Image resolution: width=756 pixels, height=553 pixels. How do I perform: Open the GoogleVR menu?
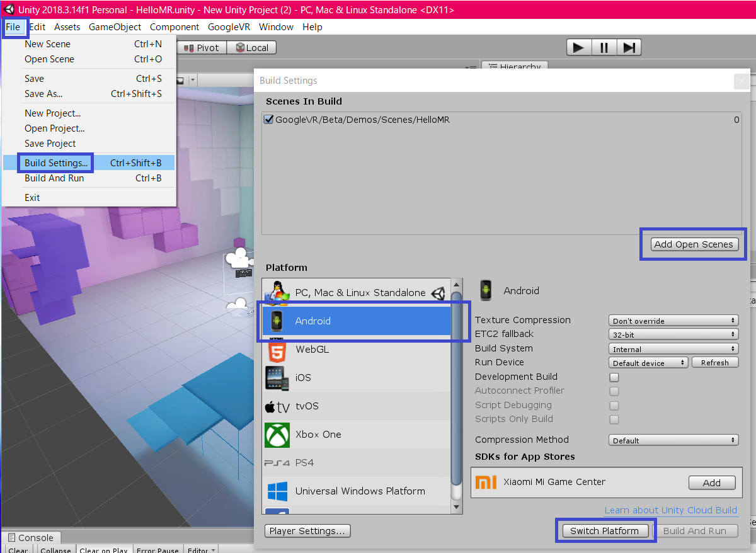coord(229,27)
